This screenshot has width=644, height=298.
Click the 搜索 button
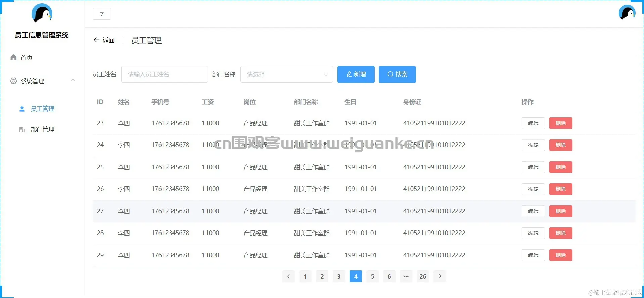click(x=397, y=74)
